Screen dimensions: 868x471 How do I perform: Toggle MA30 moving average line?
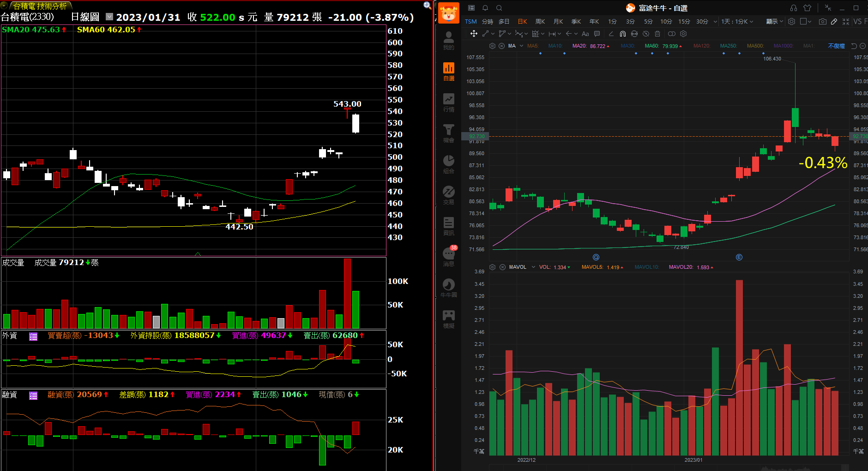point(628,46)
